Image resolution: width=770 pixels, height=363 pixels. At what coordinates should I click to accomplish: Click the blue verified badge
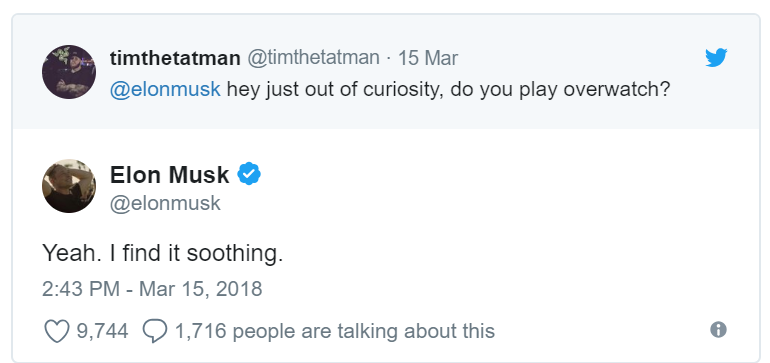pyautogui.click(x=249, y=174)
